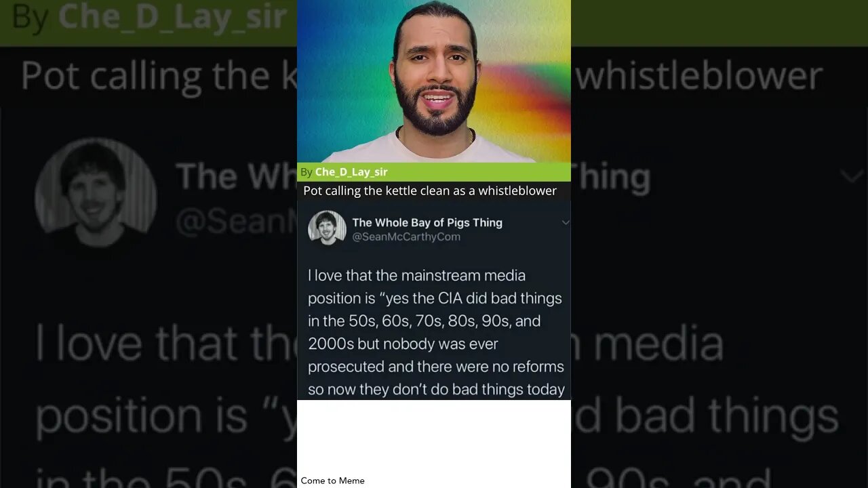Click the "Come to Meme" caption
The width and height of the screenshot is (868, 488).
(332, 481)
